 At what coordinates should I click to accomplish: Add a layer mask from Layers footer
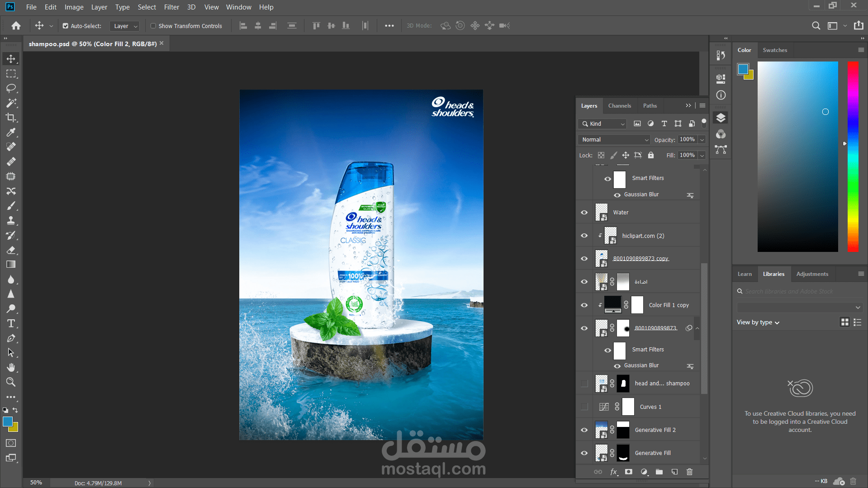click(629, 472)
